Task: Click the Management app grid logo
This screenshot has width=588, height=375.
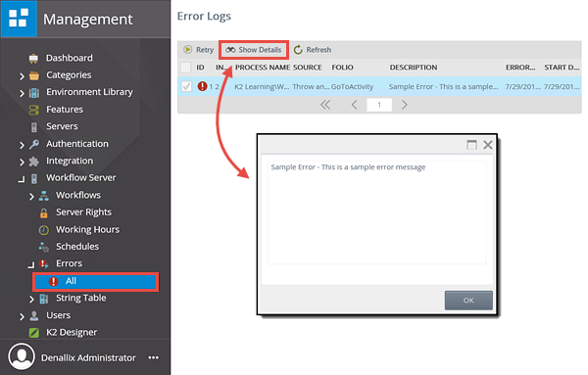Action: pos(19,19)
